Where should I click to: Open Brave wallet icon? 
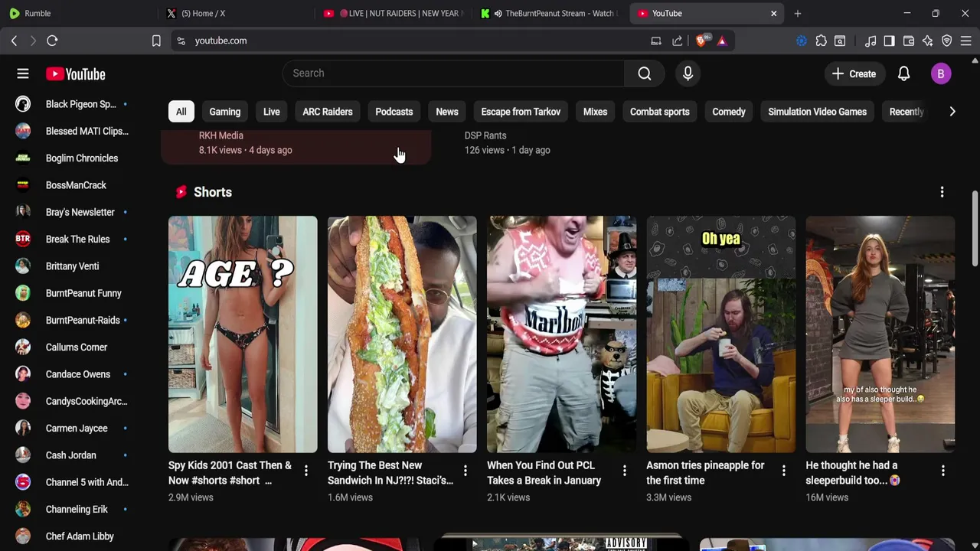click(x=909, y=41)
